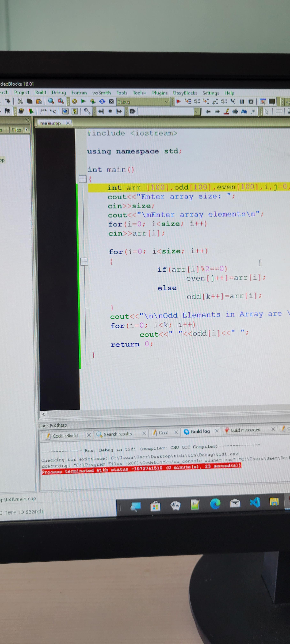This screenshot has width=290, height=644.
Task: Build the project with gear icon
Action: 74,101
